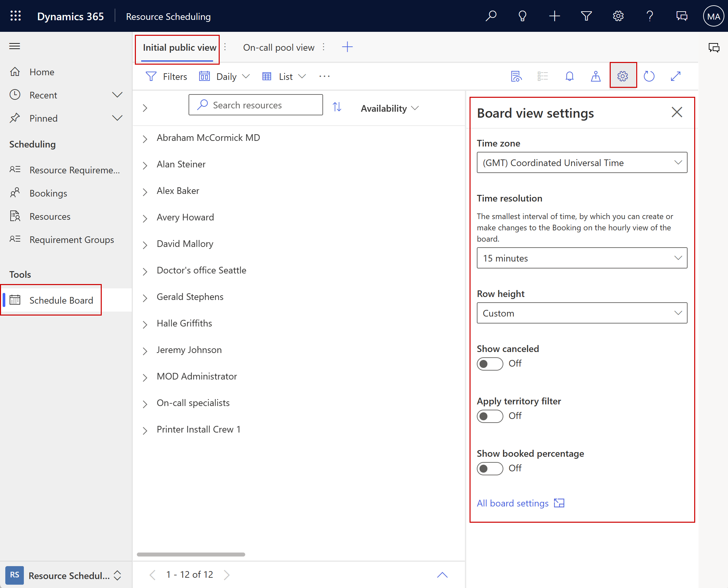Click All board settings link

513,503
